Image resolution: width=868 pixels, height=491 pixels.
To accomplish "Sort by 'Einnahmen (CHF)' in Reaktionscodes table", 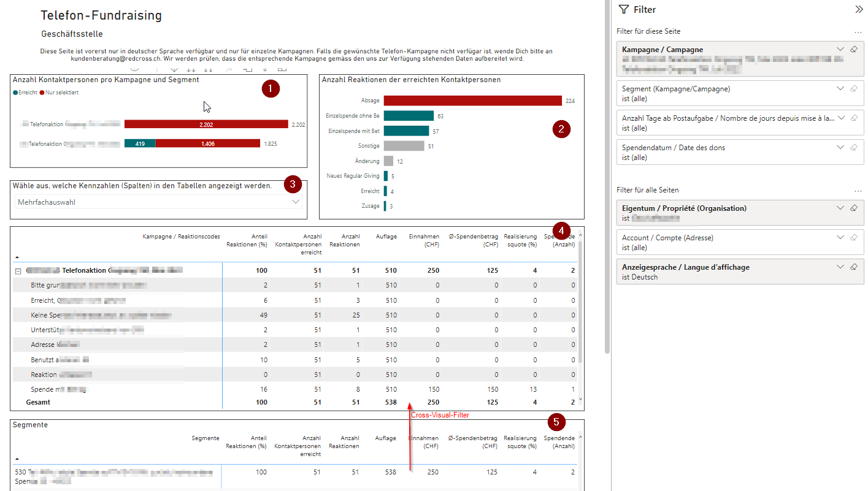I will [424, 240].
